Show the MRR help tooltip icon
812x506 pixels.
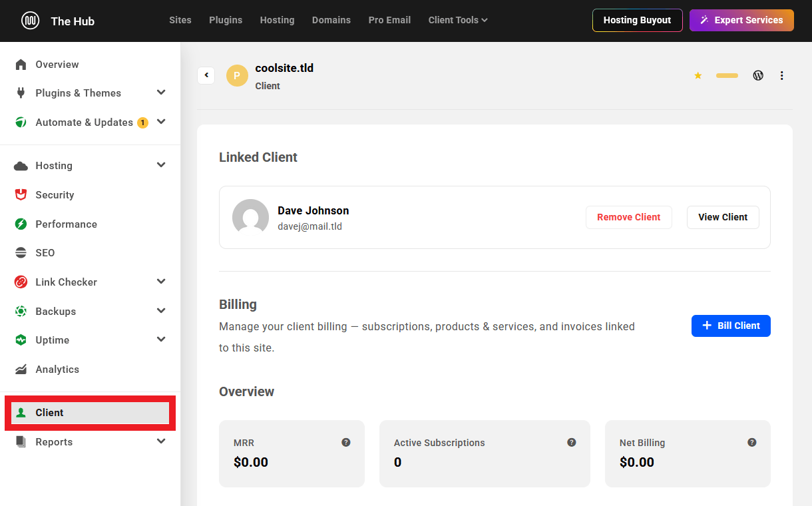click(x=346, y=442)
